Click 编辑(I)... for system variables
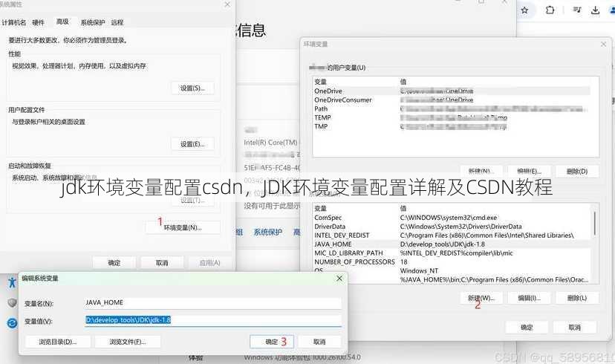This screenshot has width=615, height=364. pos(529,298)
